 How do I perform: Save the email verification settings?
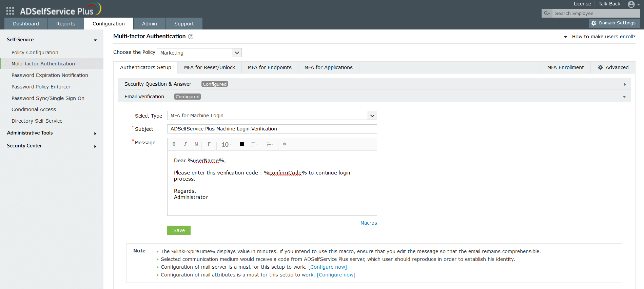point(179,230)
